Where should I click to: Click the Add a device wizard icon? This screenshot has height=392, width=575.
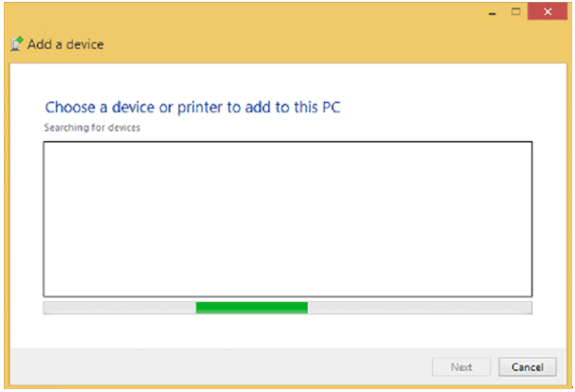coord(16,44)
